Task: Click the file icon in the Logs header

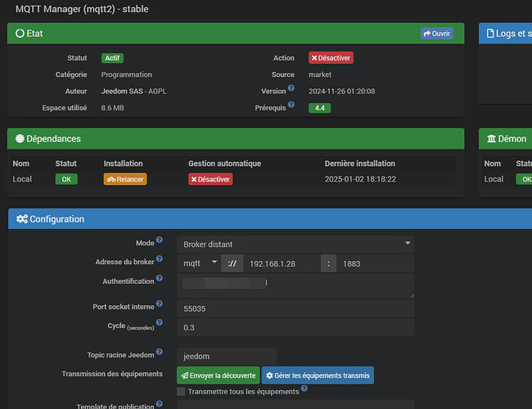Action: pyautogui.click(x=490, y=34)
